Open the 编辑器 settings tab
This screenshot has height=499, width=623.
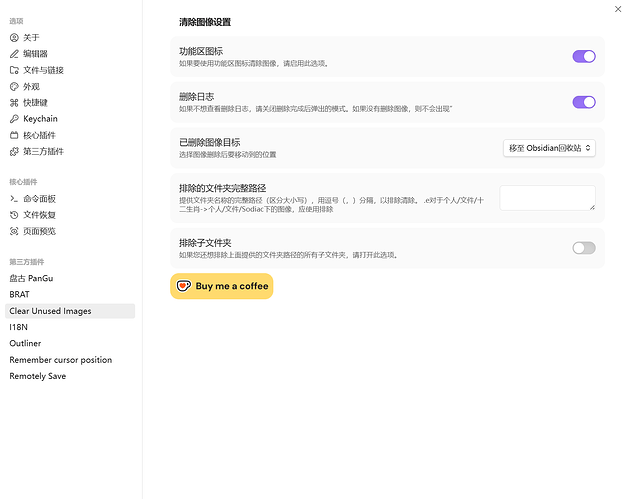click(x=70, y=54)
